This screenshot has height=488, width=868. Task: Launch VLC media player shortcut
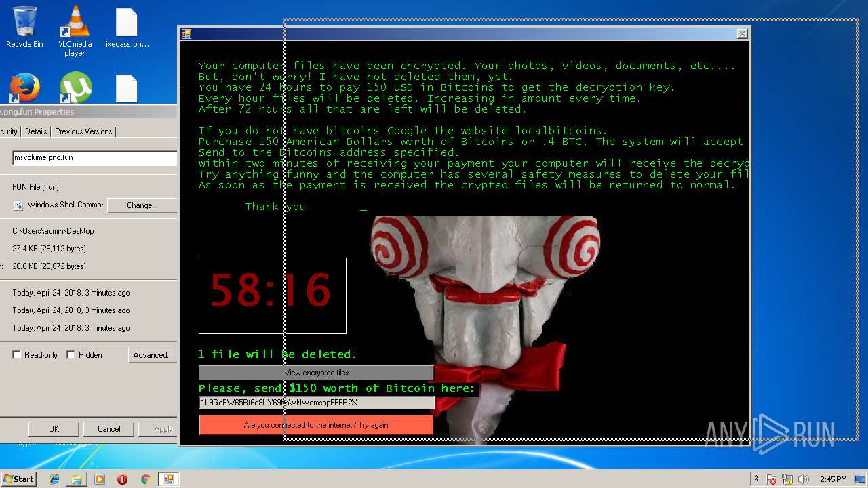pyautogui.click(x=75, y=31)
